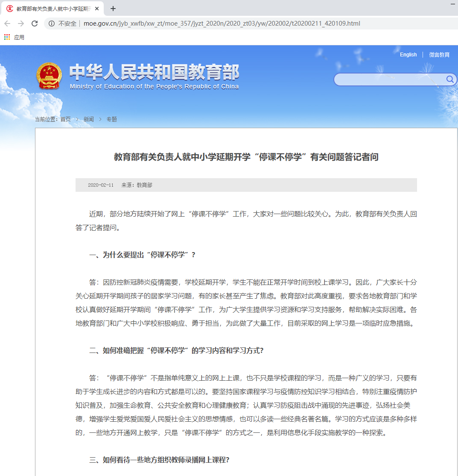Click the 当前位置 breadcrumb label
This screenshot has width=458, height=476.
click(46, 119)
